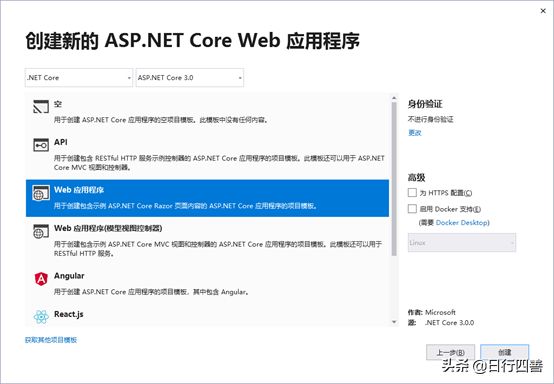554x384 pixels.
Task: Enable the 启用 Docker 支持 checkbox
Action: [x=412, y=209]
